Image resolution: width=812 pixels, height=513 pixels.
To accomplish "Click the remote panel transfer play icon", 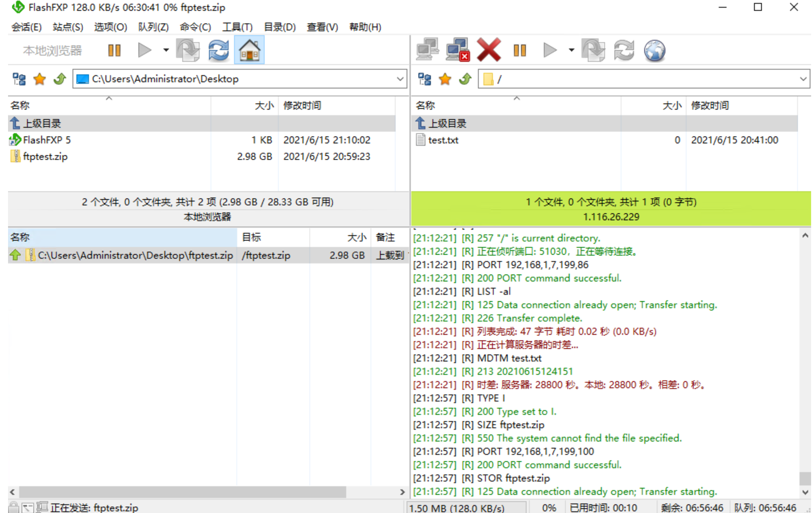I will (x=550, y=50).
